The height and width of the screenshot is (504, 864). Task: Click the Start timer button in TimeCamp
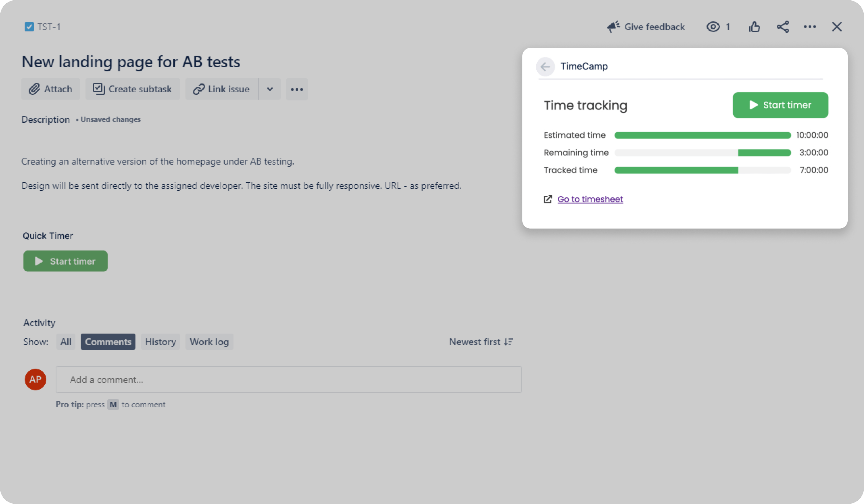(x=780, y=105)
